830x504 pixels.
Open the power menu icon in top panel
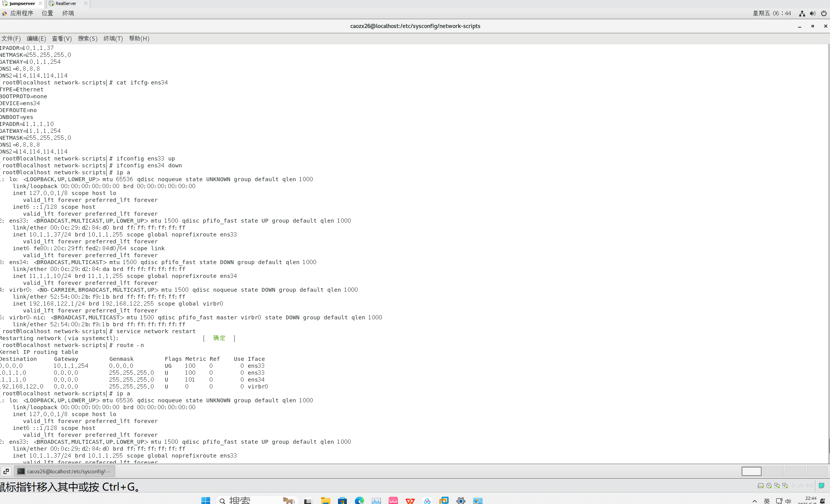pyautogui.click(x=824, y=13)
